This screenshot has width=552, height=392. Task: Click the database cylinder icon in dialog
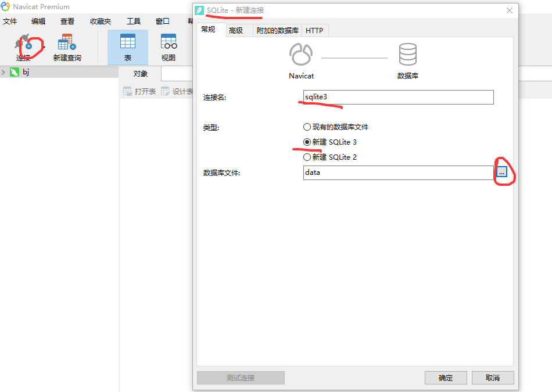pyautogui.click(x=408, y=54)
